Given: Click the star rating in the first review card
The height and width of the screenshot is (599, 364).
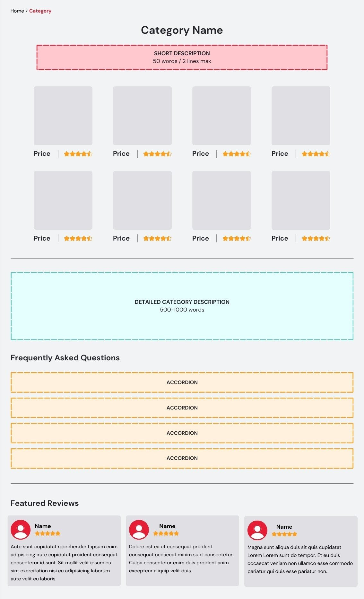Looking at the screenshot, I should 48,533.
